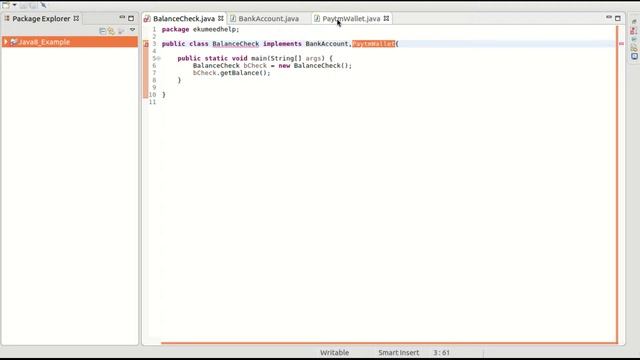Click the Writable status bar entry
The width and height of the screenshot is (640, 360).
334,353
